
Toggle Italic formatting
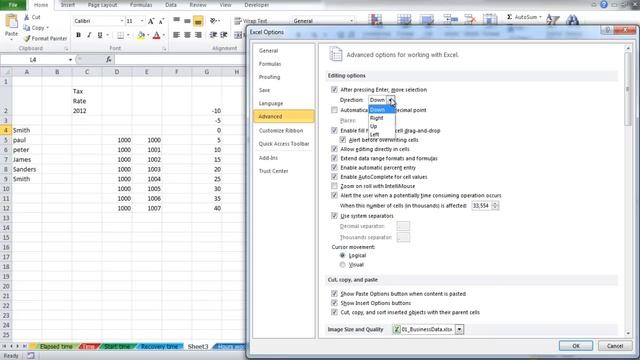tap(89, 36)
